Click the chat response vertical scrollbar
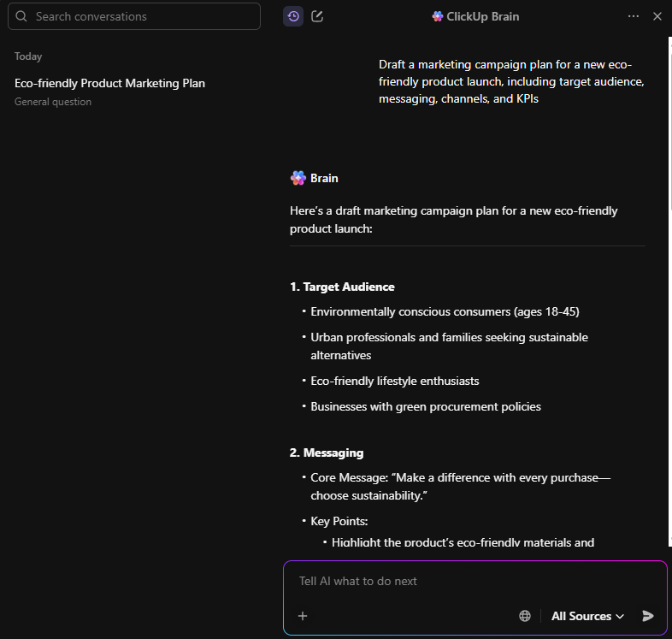672x639 pixels. click(670, 128)
